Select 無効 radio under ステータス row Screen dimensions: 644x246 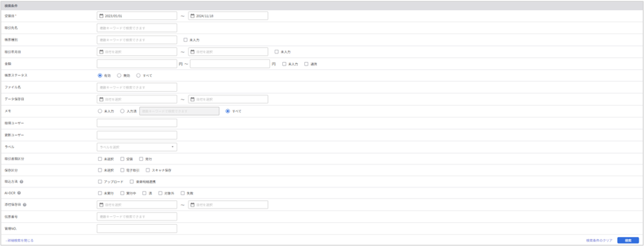pyautogui.click(x=119, y=76)
